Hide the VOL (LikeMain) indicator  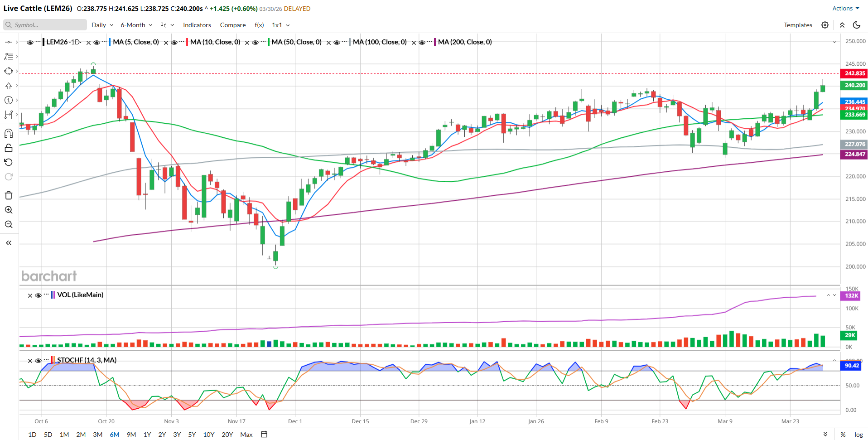click(38, 295)
